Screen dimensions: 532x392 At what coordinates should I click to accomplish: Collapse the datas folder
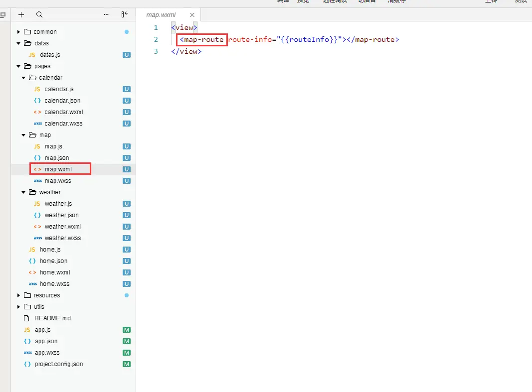coord(18,43)
